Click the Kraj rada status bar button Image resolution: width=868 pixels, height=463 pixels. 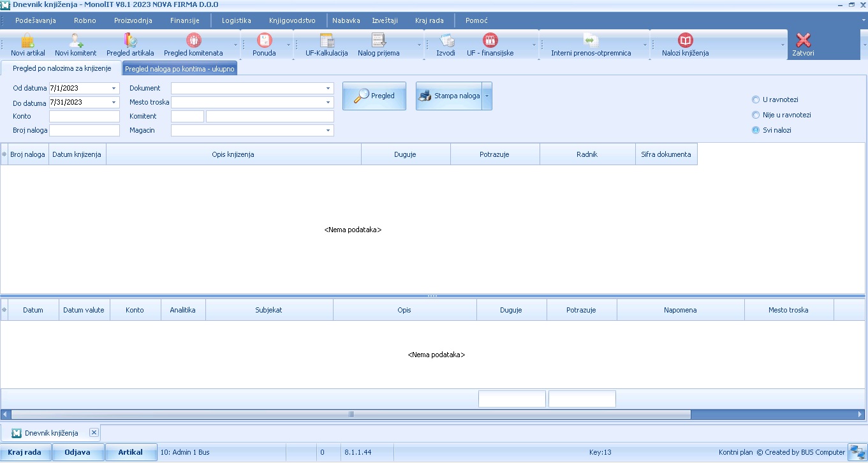click(x=25, y=452)
